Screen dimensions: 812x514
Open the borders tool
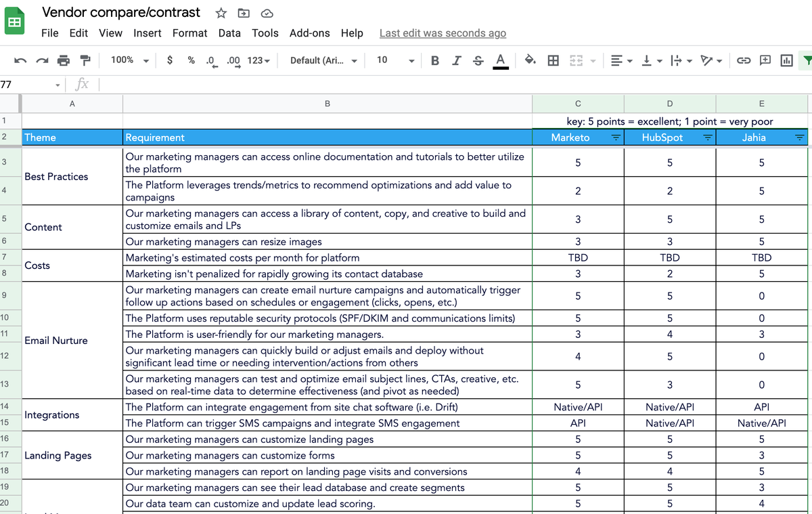click(x=553, y=60)
